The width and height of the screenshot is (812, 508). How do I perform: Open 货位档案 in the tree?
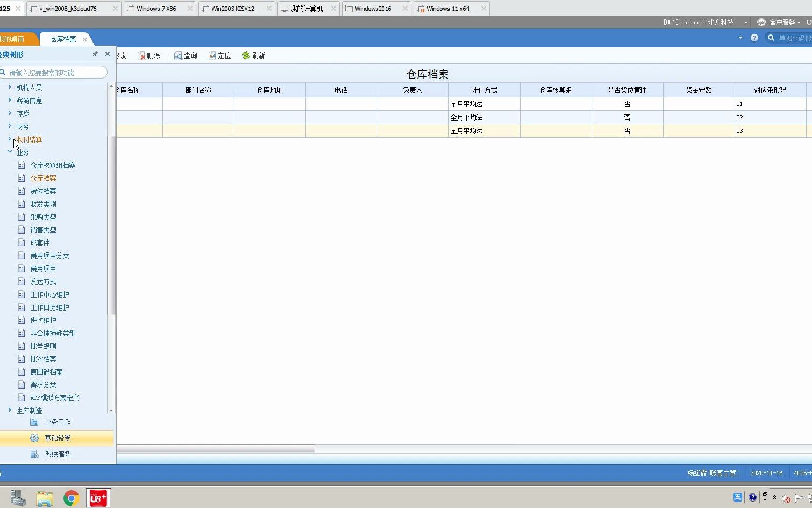43,191
